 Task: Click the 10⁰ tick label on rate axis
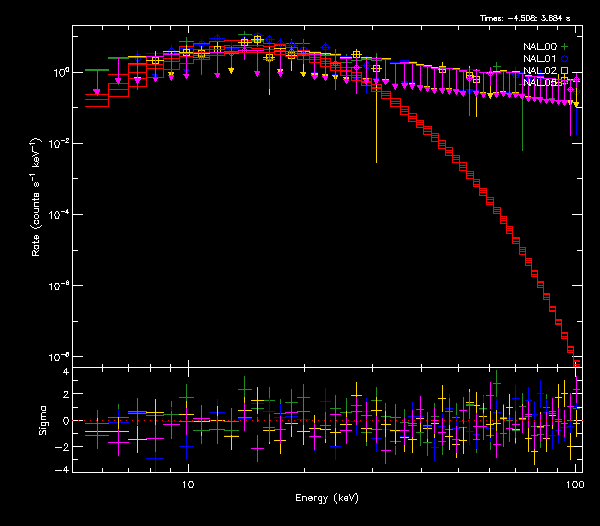(59, 73)
